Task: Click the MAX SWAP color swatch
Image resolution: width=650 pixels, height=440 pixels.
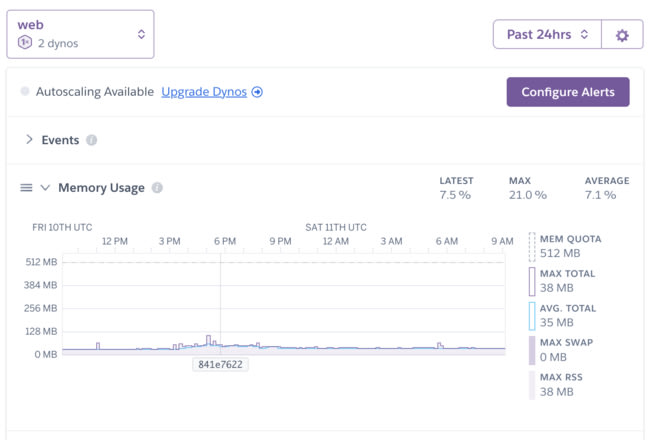Action: tap(532, 350)
